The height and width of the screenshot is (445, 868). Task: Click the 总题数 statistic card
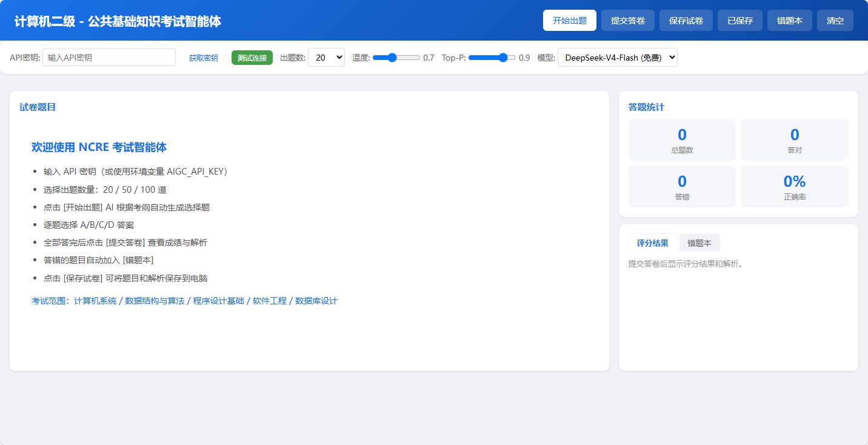(682, 140)
